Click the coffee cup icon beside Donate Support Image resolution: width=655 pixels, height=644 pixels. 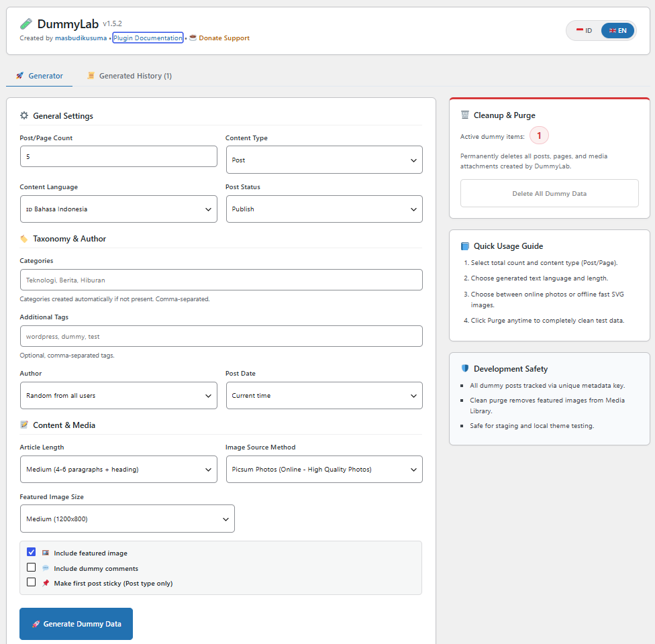click(x=193, y=38)
